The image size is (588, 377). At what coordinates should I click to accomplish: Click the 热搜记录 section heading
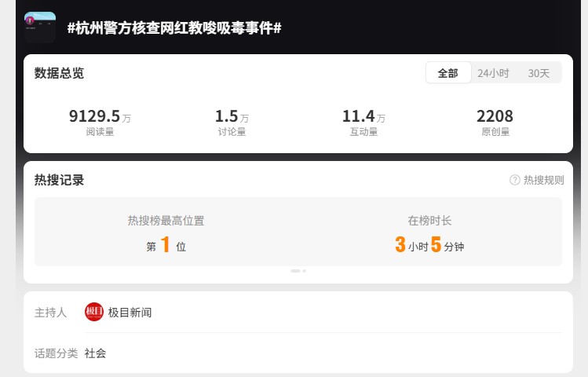(x=59, y=180)
